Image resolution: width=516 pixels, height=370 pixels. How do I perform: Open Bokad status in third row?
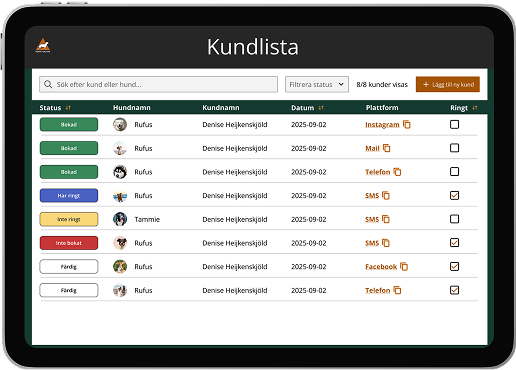pos(69,172)
